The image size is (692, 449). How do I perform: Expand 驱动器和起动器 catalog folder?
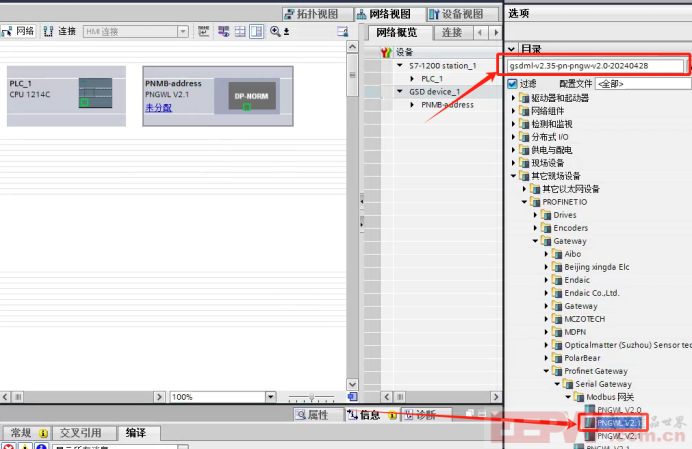pyautogui.click(x=513, y=98)
